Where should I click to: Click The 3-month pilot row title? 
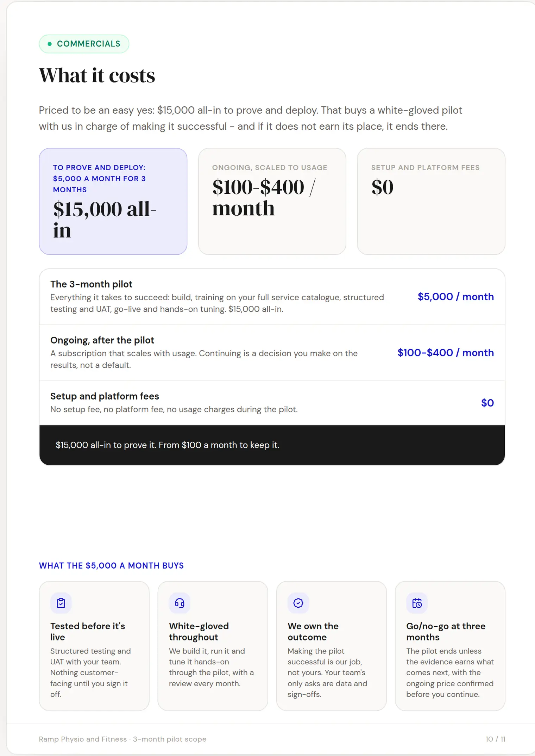91,284
